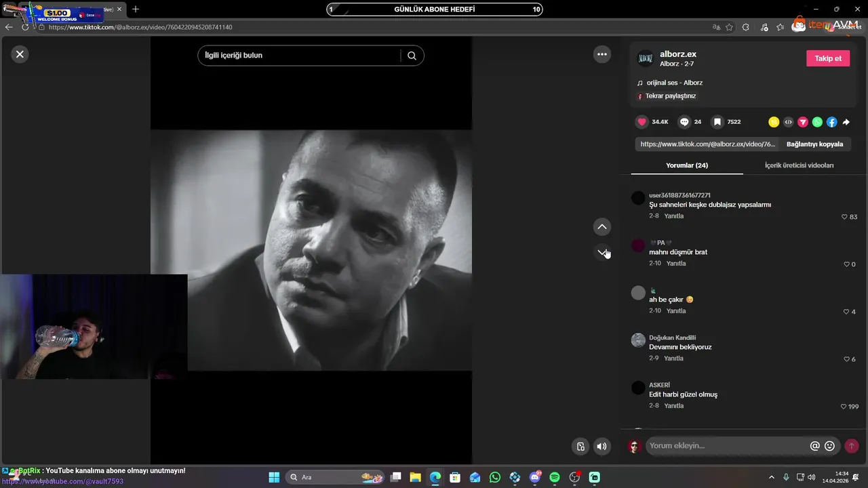Open the video thumbnail in the player
The height and width of the screenshot is (488, 868).
pyautogui.click(x=311, y=250)
